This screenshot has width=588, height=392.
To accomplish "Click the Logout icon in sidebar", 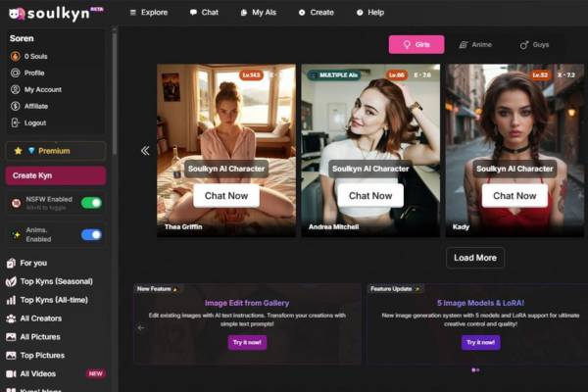I will [x=15, y=122].
